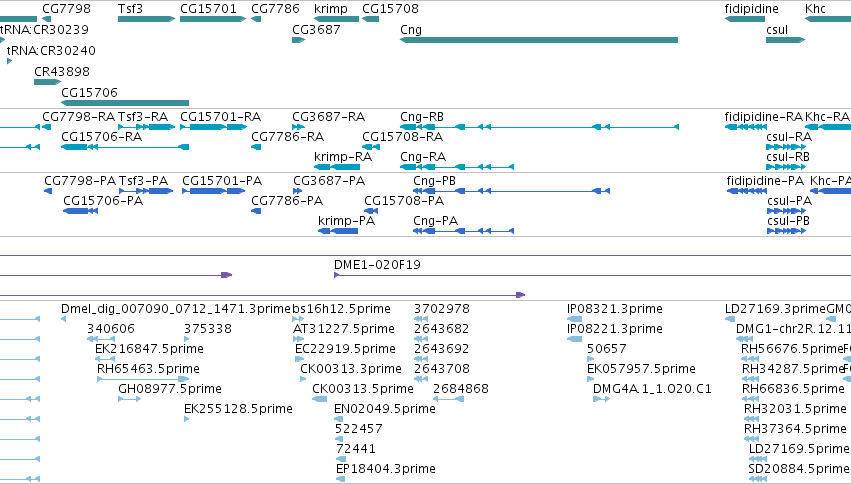Click the CG3687-RA transcript label
851x484 pixels.
click(328, 117)
